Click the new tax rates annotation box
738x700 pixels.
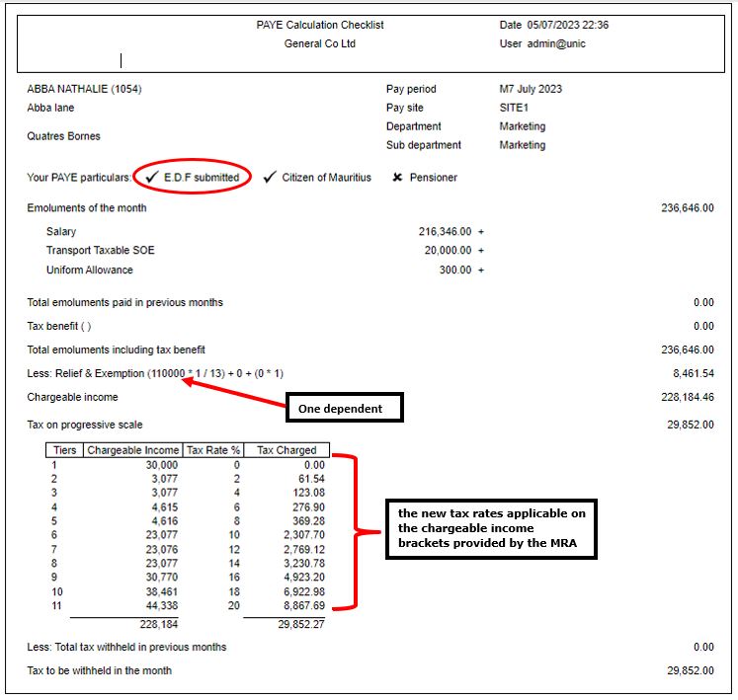point(491,528)
